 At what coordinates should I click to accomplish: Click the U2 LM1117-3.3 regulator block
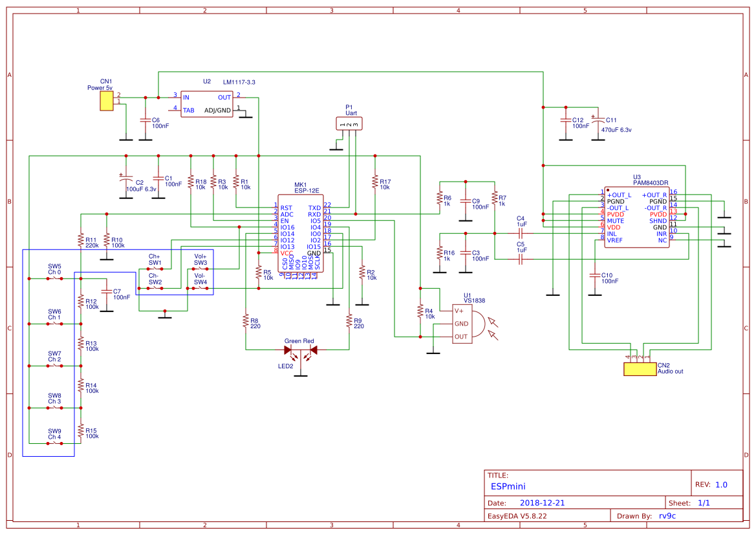point(207,103)
